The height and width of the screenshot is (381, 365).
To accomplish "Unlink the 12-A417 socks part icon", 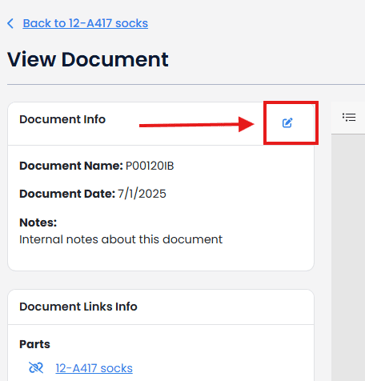I will click(x=36, y=368).
